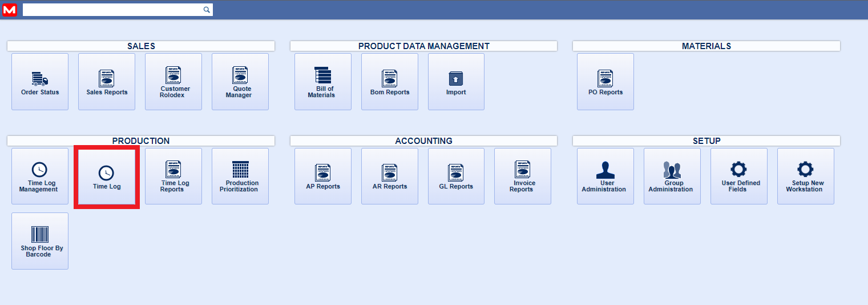868x305 pixels.
Task: Open Sales Reports
Action: 107,82
